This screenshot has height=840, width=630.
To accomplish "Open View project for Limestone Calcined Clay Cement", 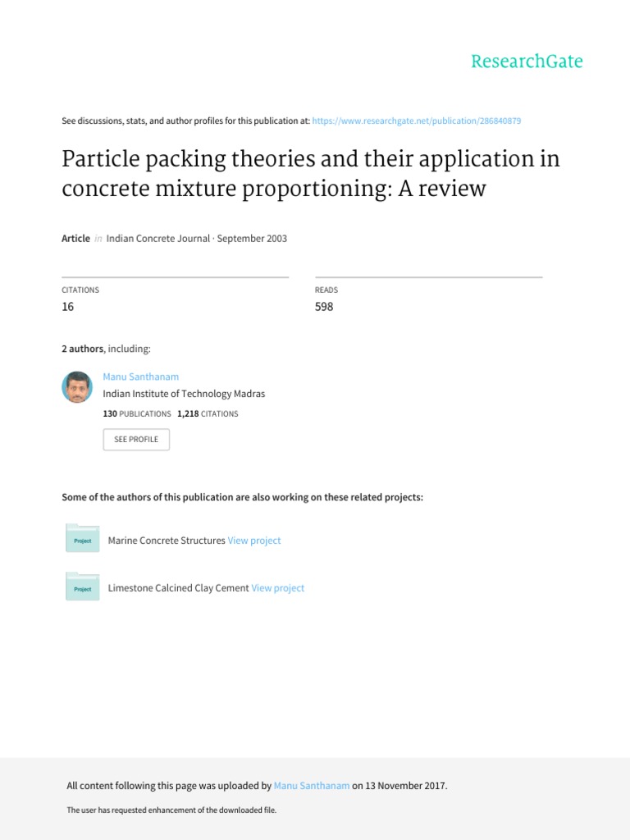I will click(x=277, y=588).
